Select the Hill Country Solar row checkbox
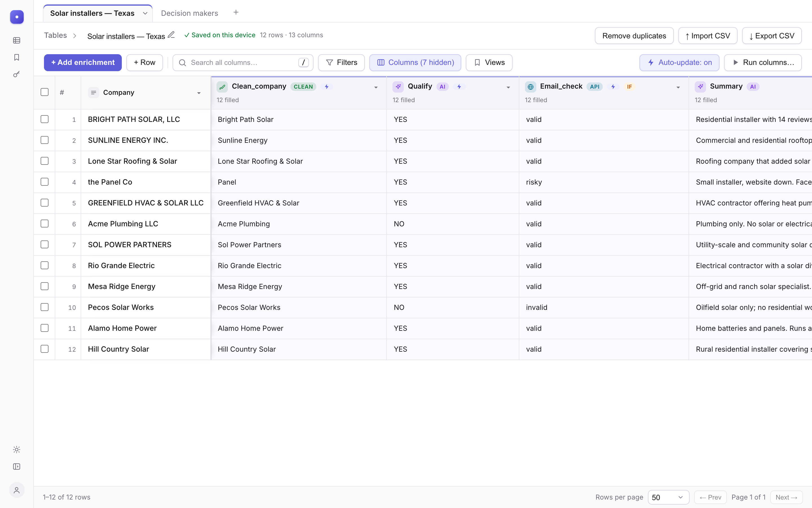The image size is (812, 508). pyautogui.click(x=45, y=349)
